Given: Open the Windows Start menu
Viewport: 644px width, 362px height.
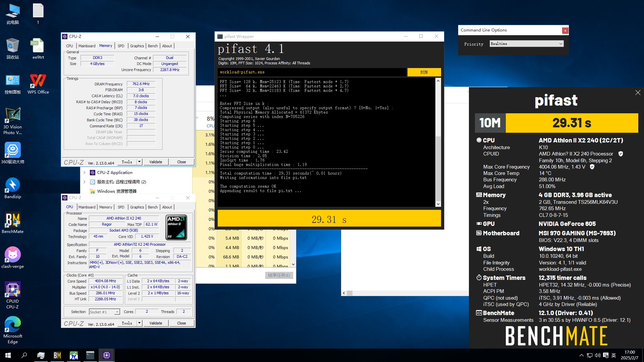Looking at the screenshot, I should click(x=8, y=355).
